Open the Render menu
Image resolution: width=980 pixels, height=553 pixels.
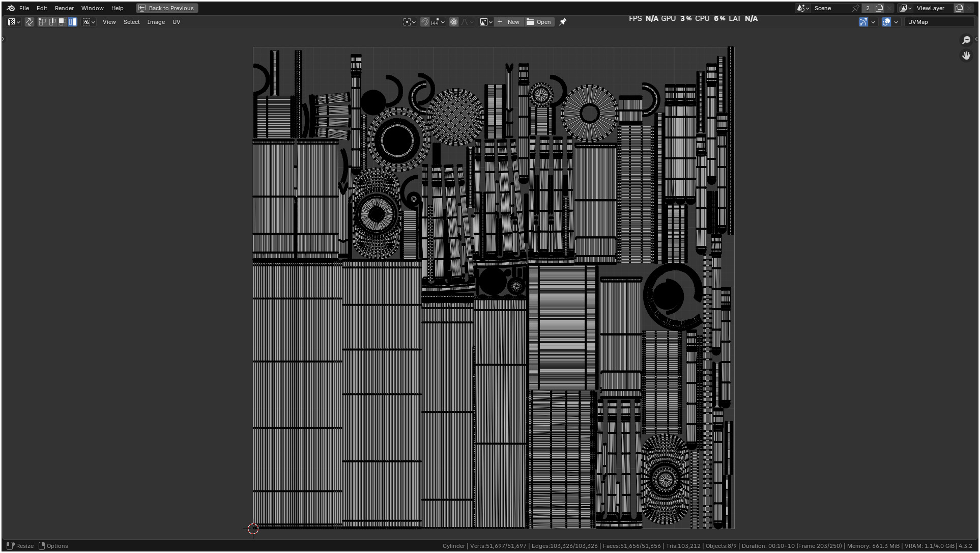click(x=64, y=8)
